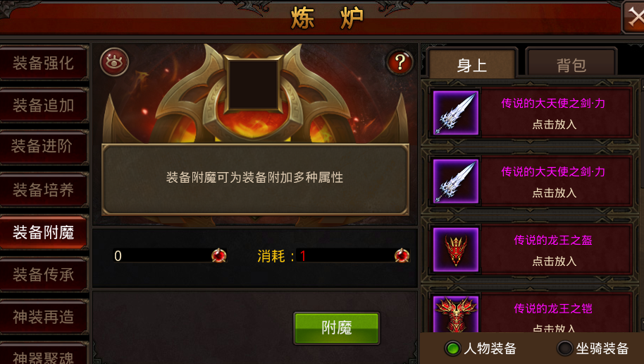Image resolution: width=644 pixels, height=364 pixels.
Task: Select the 人物装备 radio button
Action: click(452, 348)
